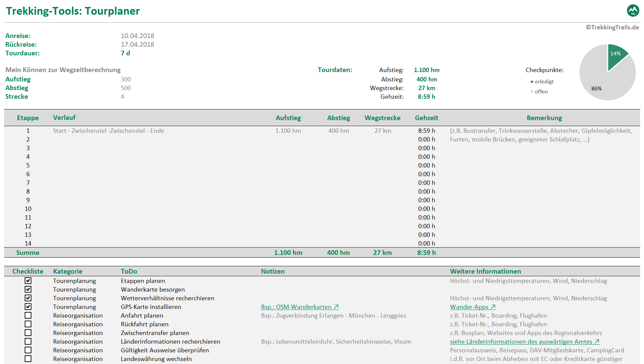The width and height of the screenshot is (644, 364).
Task: Uncheck the GPS-Karte installieren checkbox
Action: [28, 307]
